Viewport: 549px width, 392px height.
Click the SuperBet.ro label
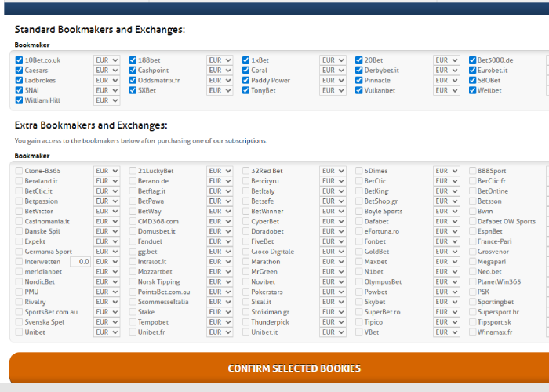[382, 312]
